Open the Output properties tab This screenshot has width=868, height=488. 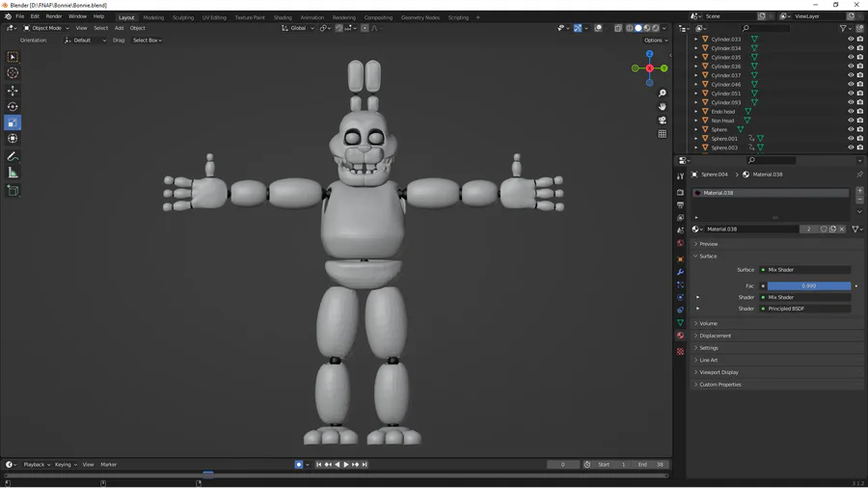click(680, 204)
